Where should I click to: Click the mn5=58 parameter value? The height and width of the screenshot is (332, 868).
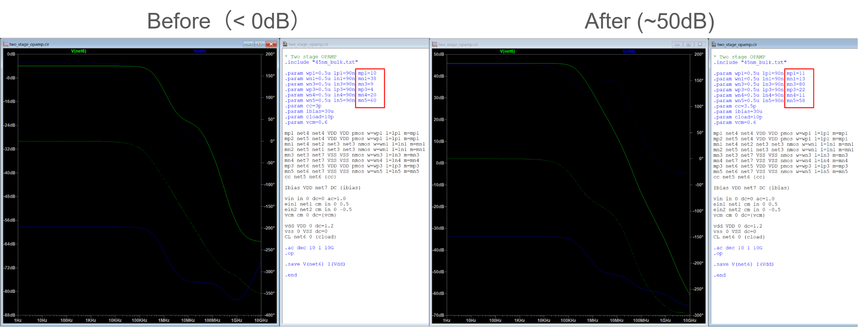click(795, 101)
